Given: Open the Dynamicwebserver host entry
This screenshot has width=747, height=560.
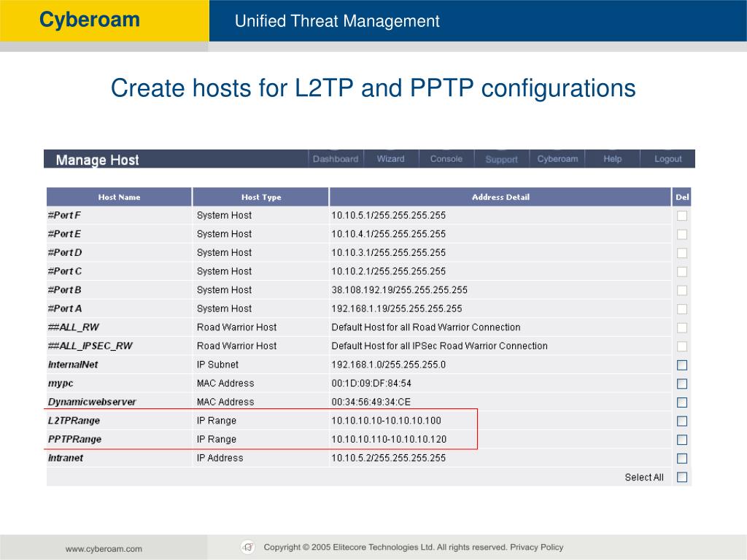Looking at the screenshot, I should (x=91, y=402).
